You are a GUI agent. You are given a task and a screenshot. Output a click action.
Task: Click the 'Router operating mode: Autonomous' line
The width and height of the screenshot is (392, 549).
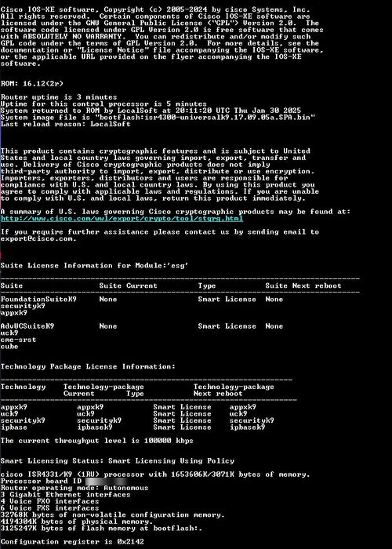(x=74, y=488)
